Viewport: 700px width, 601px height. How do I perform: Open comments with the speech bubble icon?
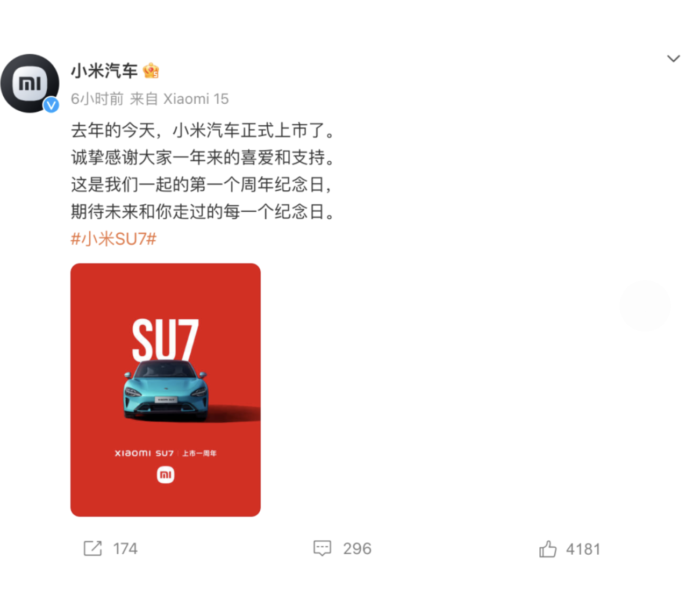coord(322,548)
